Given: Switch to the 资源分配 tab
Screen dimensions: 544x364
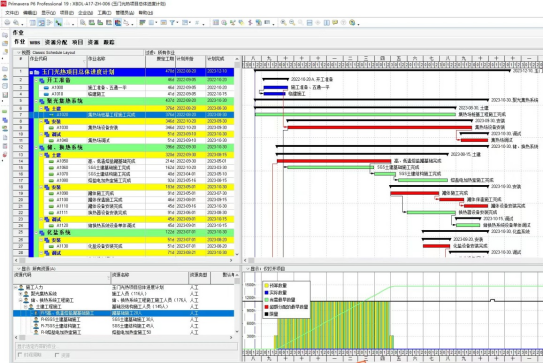Looking at the screenshot, I should [x=56, y=42].
